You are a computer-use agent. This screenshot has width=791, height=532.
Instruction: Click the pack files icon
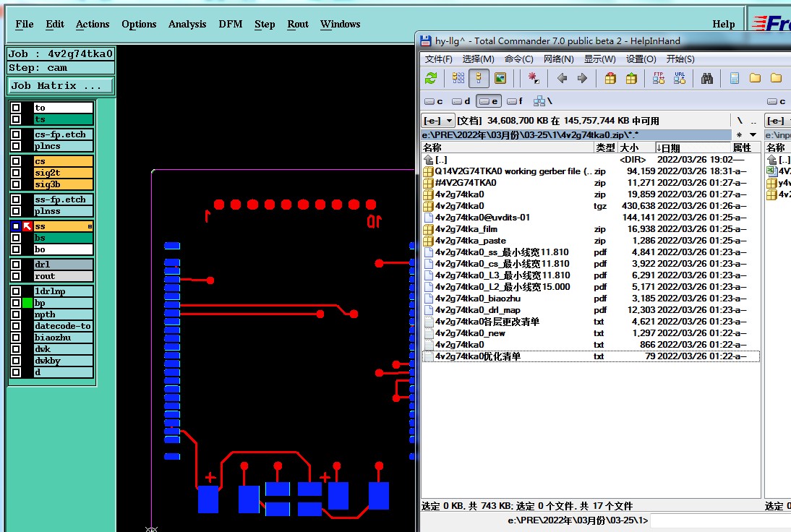pos(610,78)
